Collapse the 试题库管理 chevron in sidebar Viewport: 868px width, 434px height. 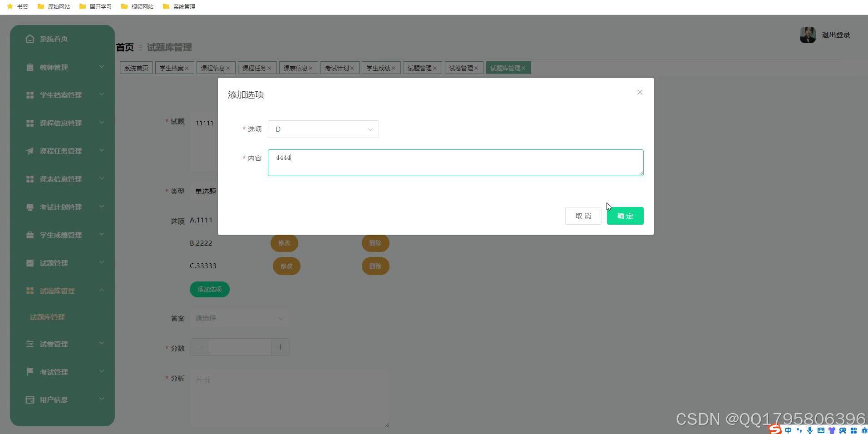(102, 290)
